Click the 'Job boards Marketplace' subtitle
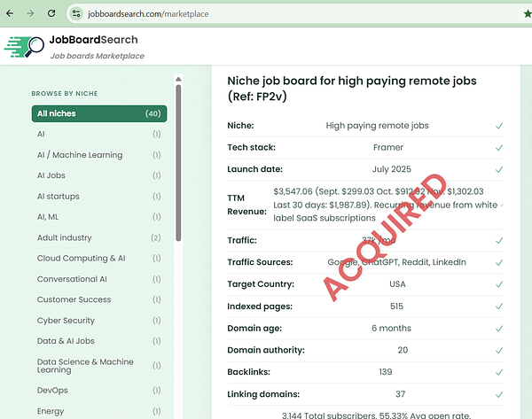Image resolution: width=532 pixels, height=419 pixels. point(97,56)
